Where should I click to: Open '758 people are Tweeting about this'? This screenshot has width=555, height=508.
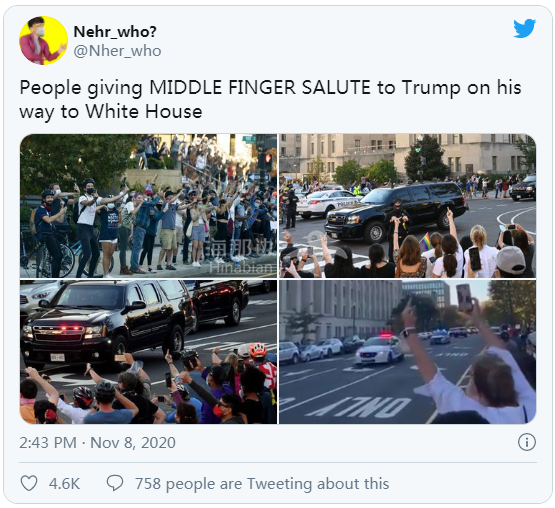[262, 484]
